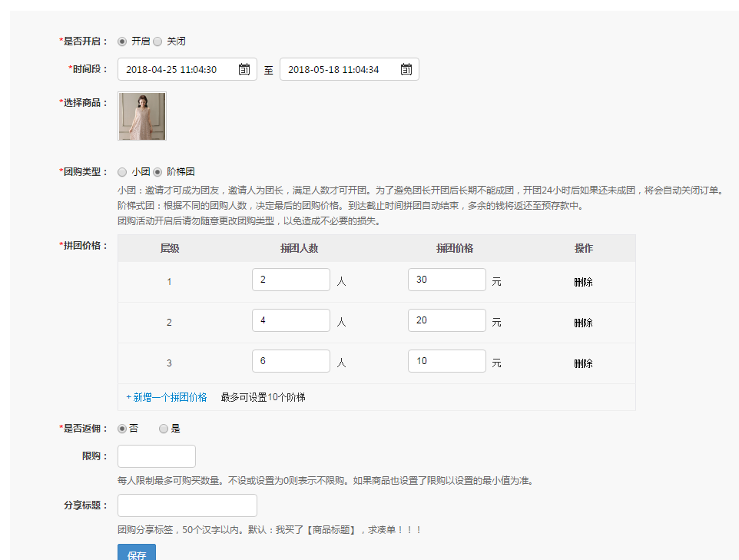Select 关闭 radio button

click(157, 41)
